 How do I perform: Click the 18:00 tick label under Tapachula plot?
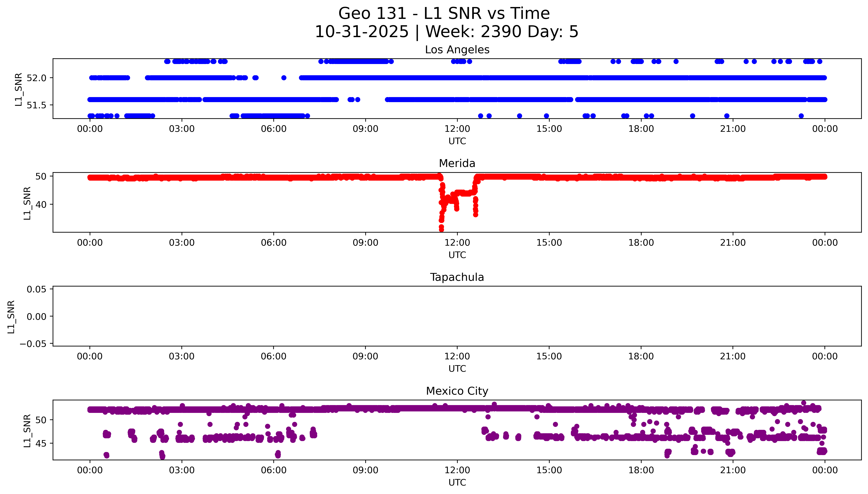[641, 356]
